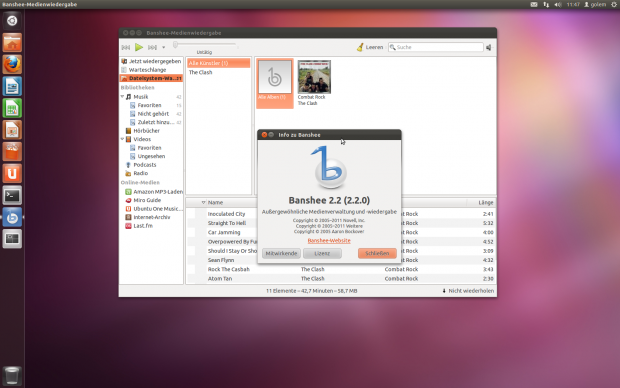Open Favoriten under Musik

click(x=149, y=105)
